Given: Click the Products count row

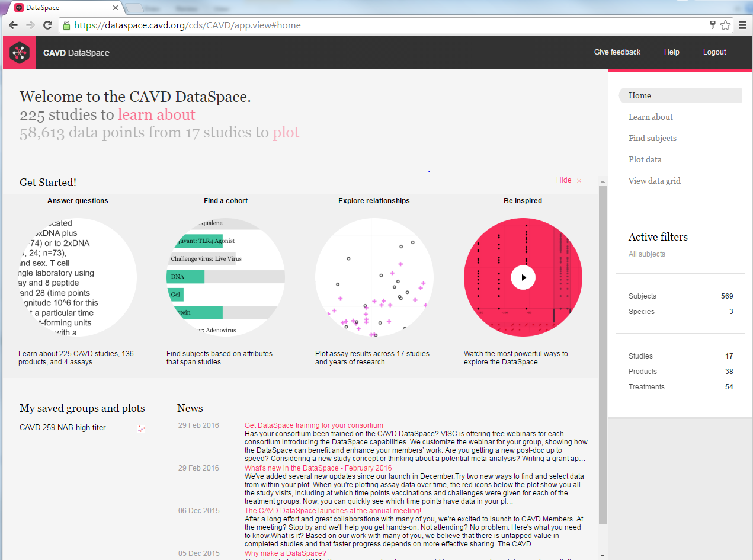Looking at the screenshot, I should point(681,372).
